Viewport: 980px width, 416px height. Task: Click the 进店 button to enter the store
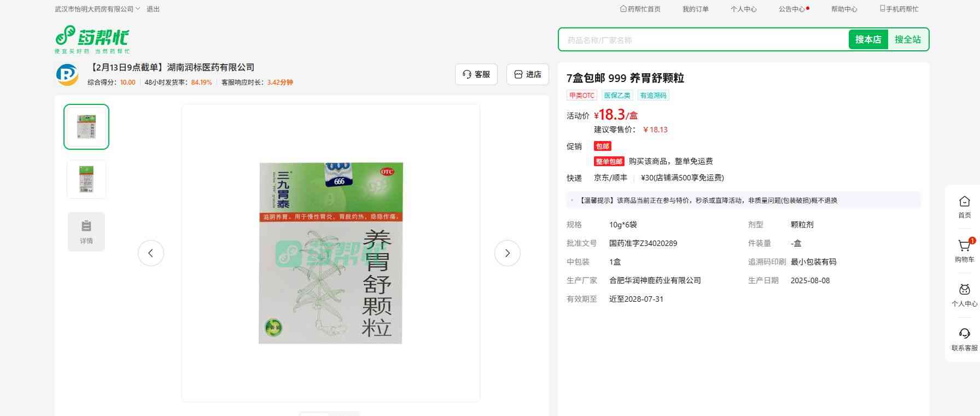point(527,74)
